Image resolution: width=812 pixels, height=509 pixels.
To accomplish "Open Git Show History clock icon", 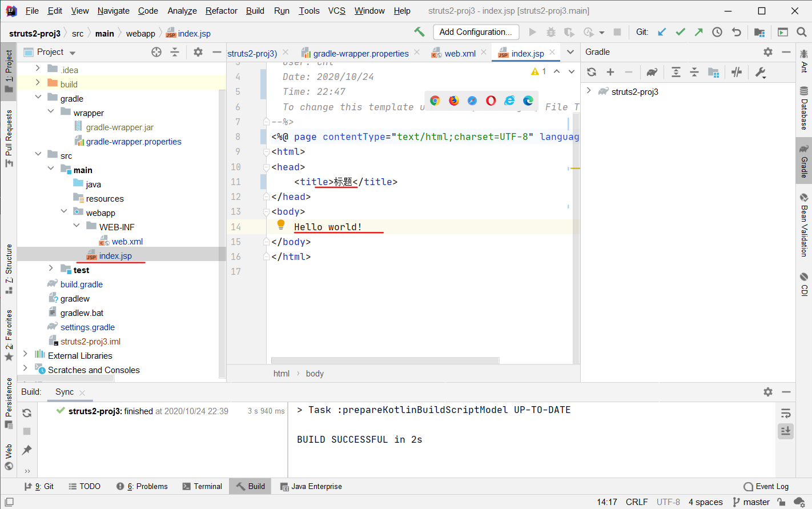I will (717, 32).
